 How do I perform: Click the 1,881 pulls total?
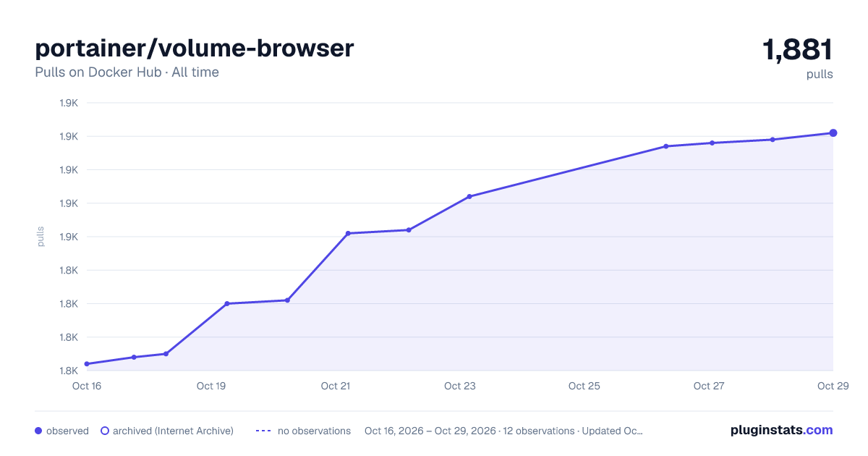(x=798, y=51)
